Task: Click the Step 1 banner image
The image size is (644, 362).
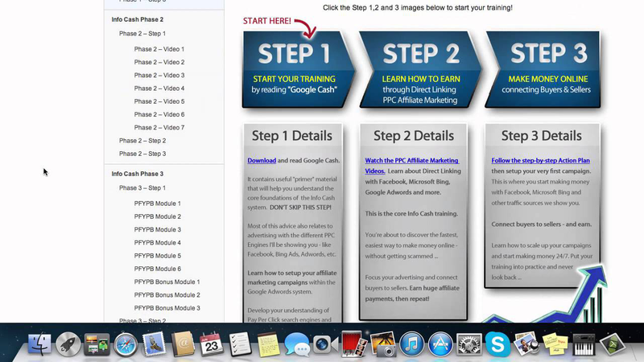Action: (x=296, y=69)
